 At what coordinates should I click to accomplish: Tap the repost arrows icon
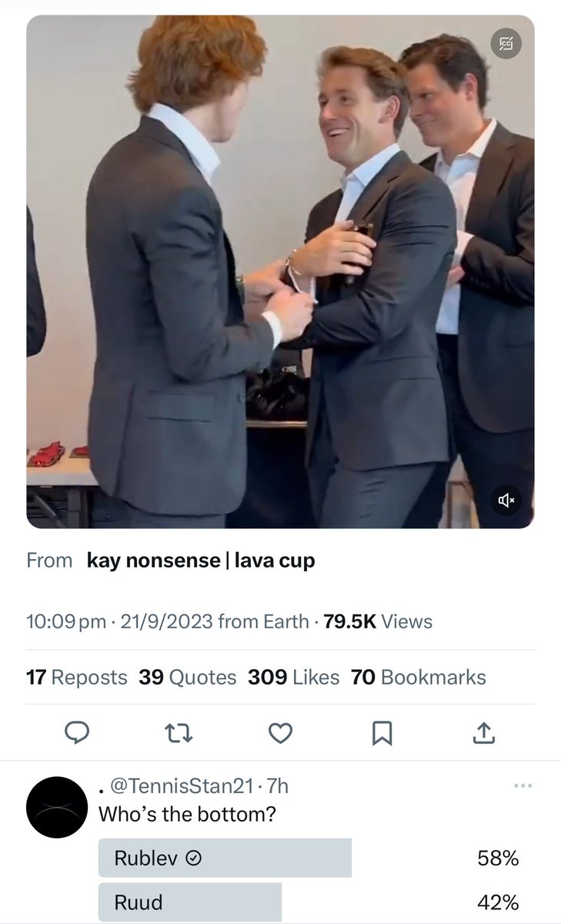tap(179, 734)
